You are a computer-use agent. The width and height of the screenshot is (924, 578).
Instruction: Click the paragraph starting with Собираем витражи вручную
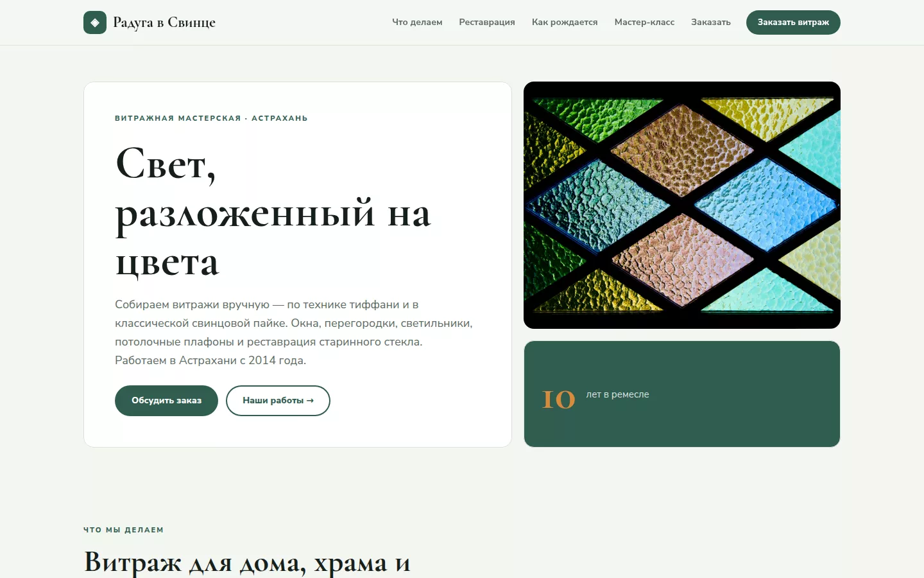[x=294, y=333]
